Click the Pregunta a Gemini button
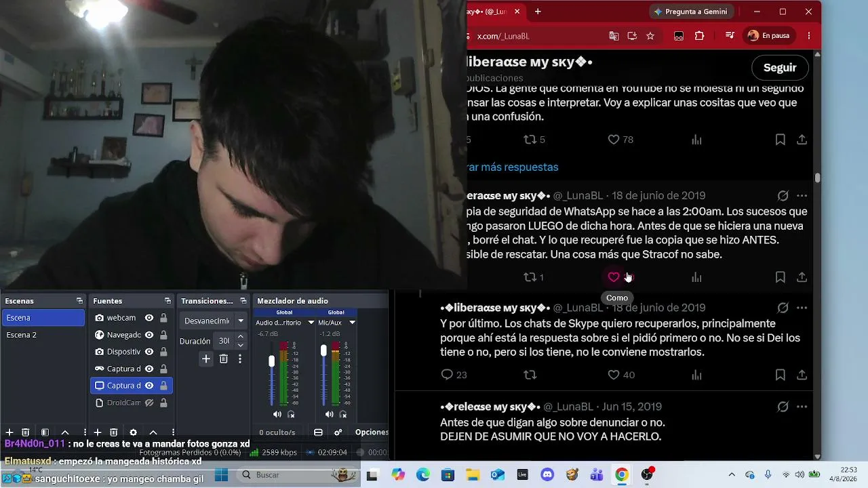868x488 pixels. pyautogui.click(x=690, y=12)
